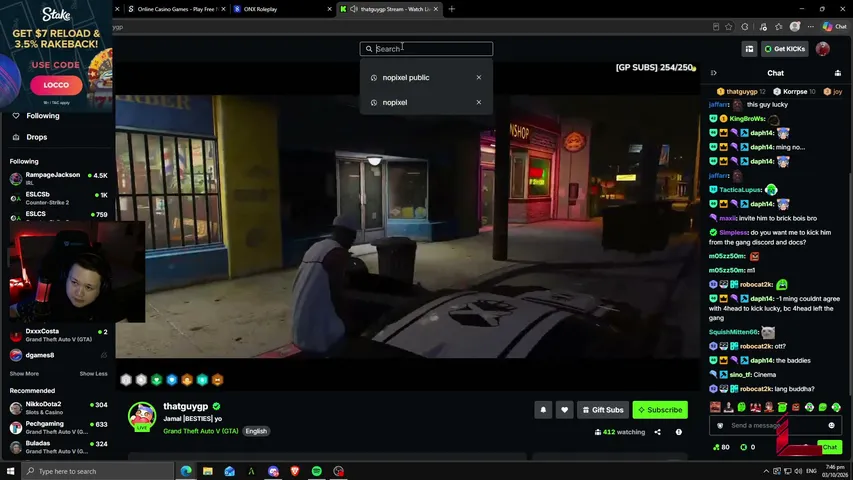The image size is (853, 480).
Task: Click the Send a message chat input
Action: pyautogui.click(x=776, y=426)
